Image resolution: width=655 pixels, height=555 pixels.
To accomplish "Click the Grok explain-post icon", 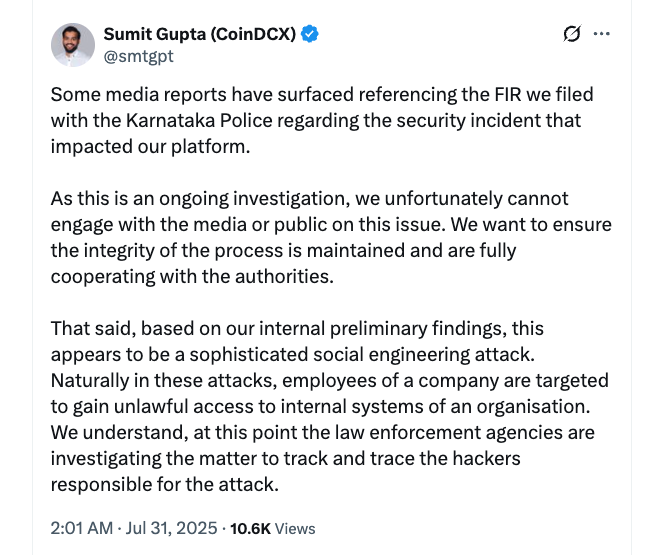I will tap(571, 34).
